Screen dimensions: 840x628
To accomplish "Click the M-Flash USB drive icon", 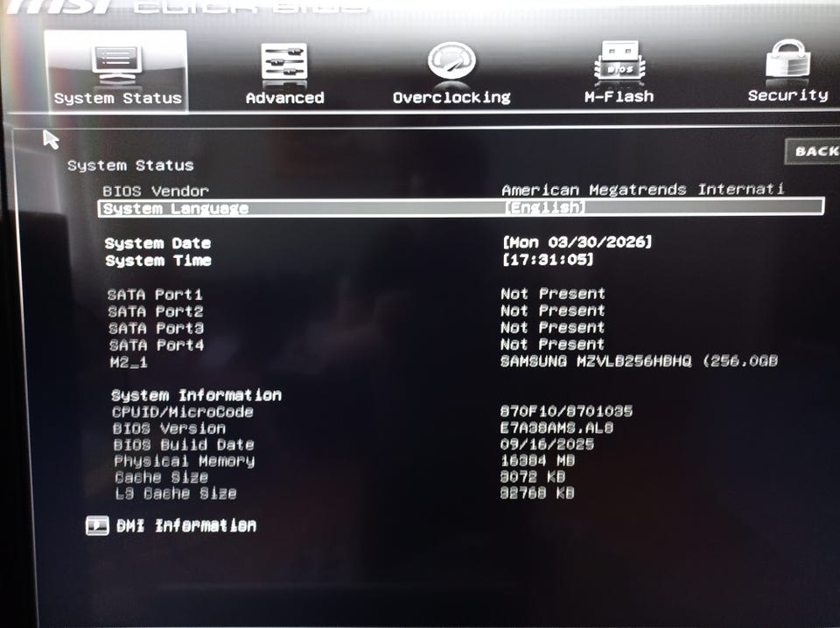I will 619,60.
